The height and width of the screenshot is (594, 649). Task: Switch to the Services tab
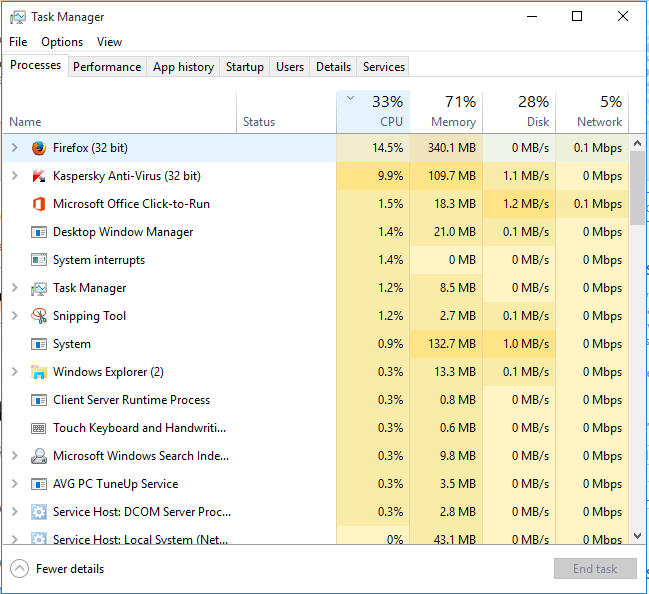(x=384, y=67)
